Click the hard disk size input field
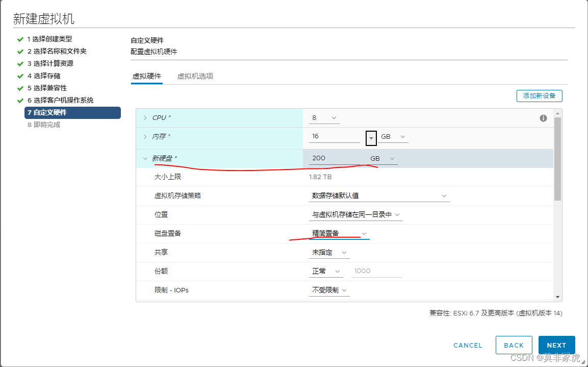The width and height of the screenshot is (588, 367). pos(334,158)
